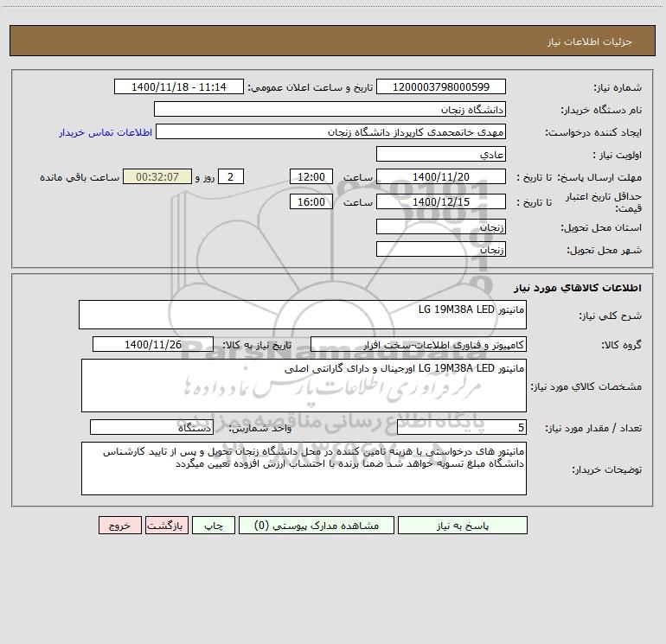Click the request creator field مهدی خانمحمدی
The width and height of the screenshot is (666, 644).
click(x=330, y=131)
